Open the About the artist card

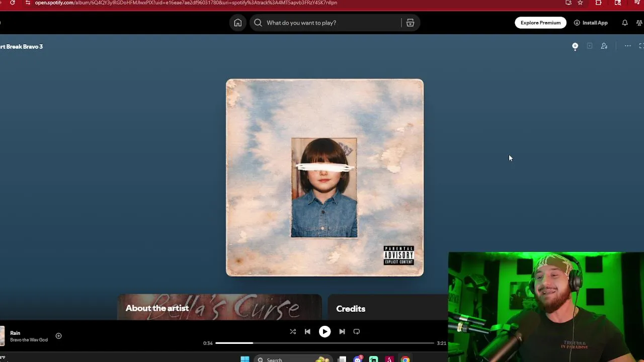click(219, 307)
